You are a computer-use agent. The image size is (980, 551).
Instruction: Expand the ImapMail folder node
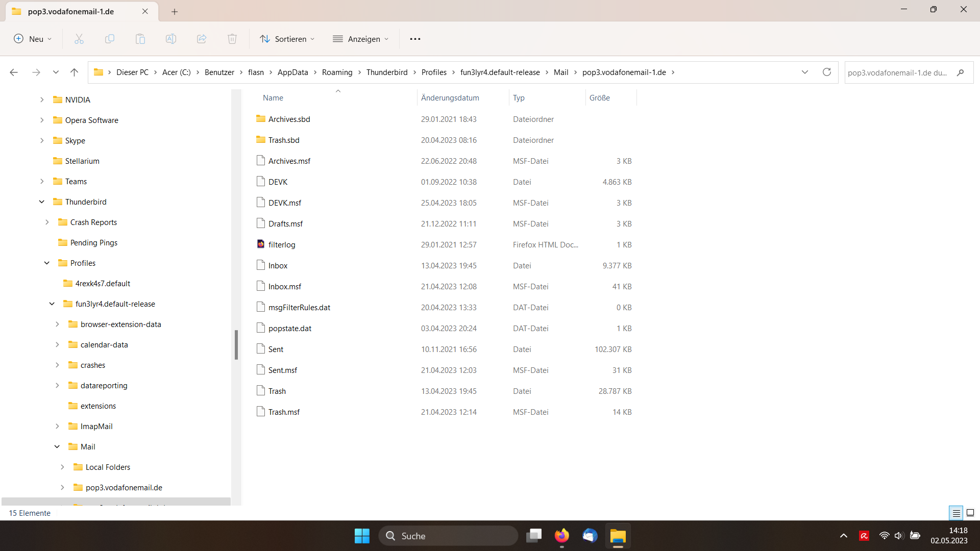click(x=57, y=427)
